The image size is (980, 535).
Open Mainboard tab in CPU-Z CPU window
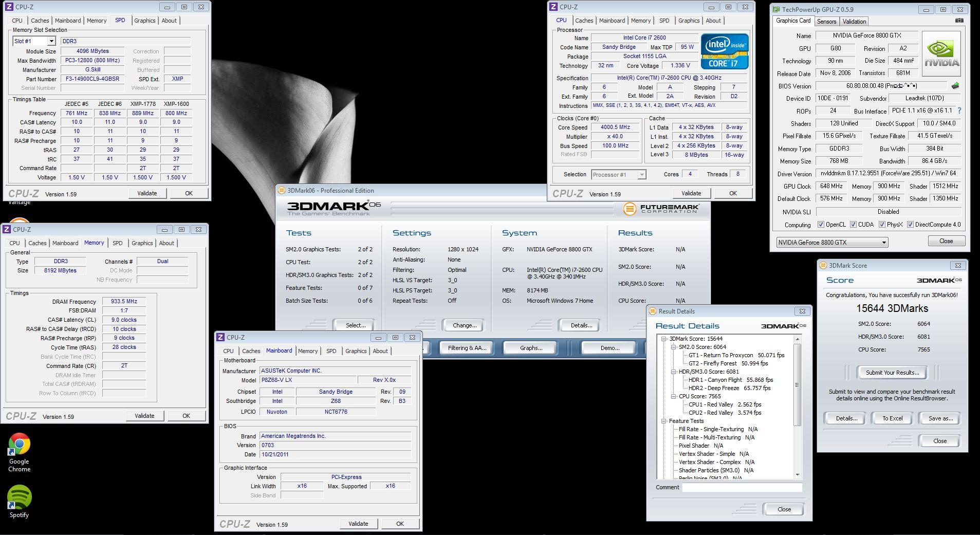[612, 21]
